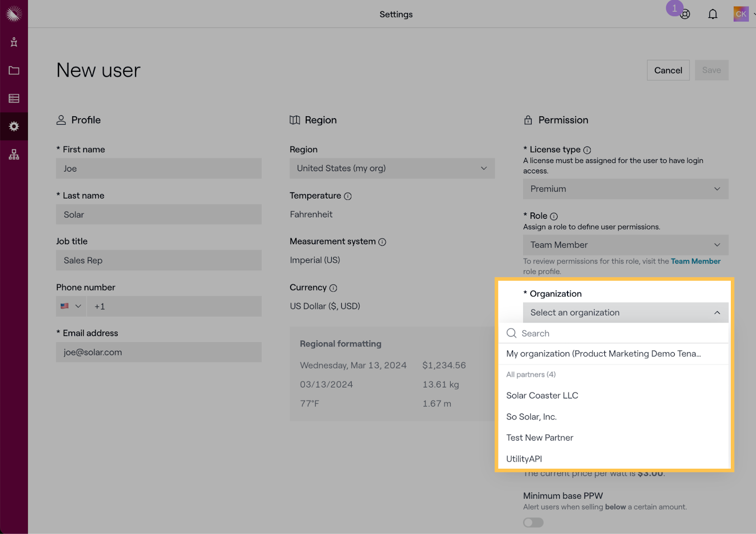Open the projects folder icon in sidebar
Screen dimensions: 756x534
coord(14,70)
